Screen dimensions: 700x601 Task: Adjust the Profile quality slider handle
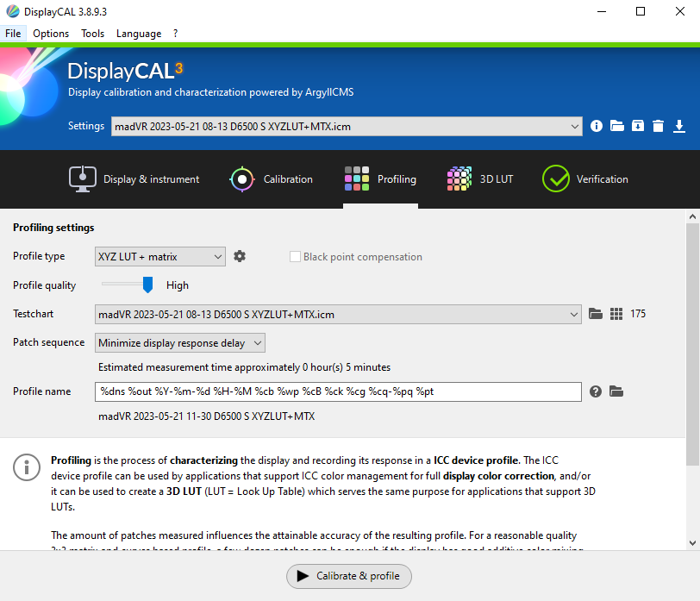click(x=147, y=285)
